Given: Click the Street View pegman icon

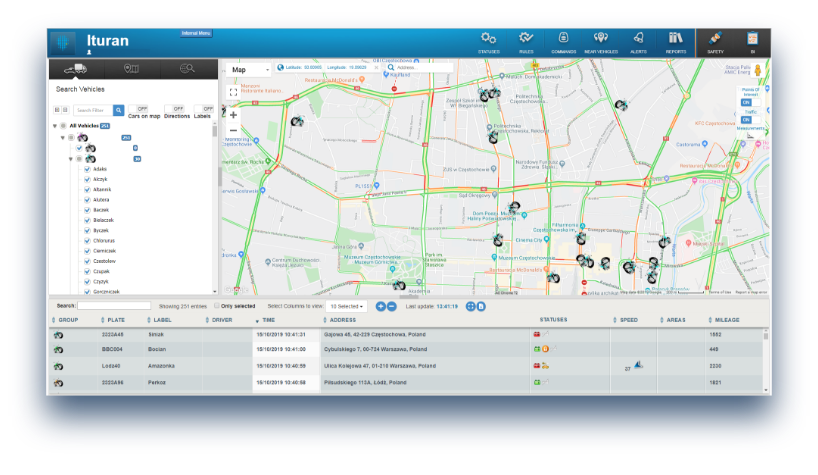Looking at the screenshot, I should click(757, 70).
